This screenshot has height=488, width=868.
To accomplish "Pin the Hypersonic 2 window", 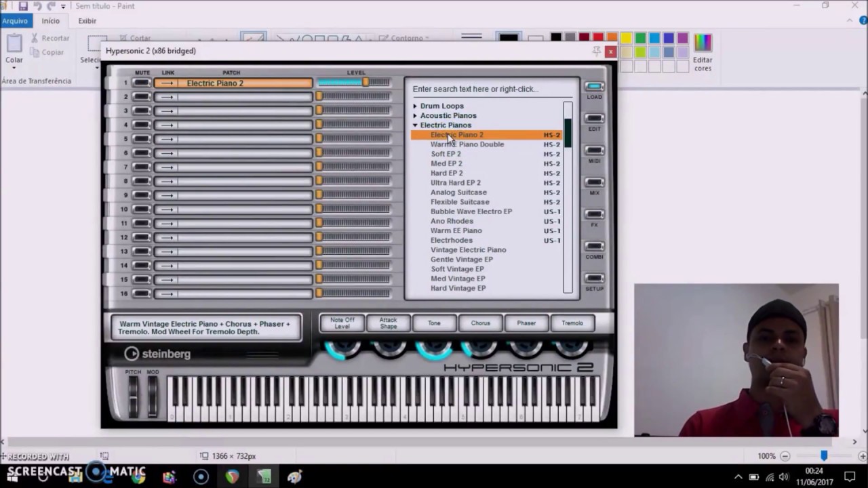I will 597,51.
